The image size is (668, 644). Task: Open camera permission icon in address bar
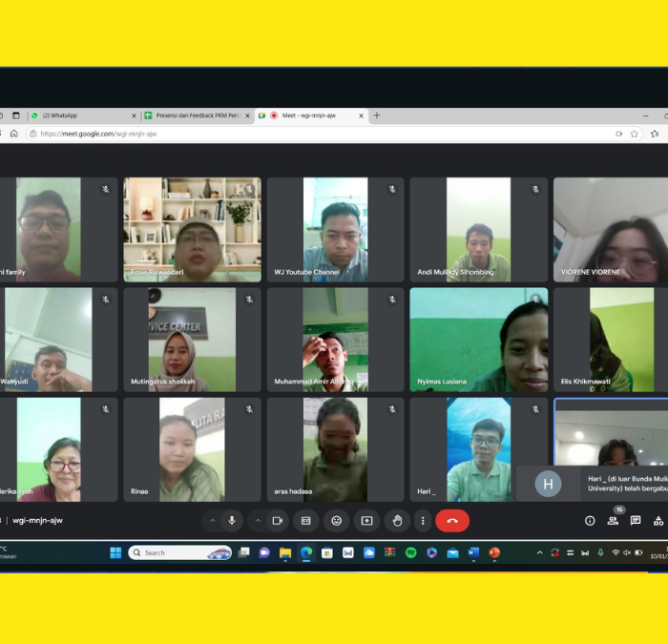[619, 134]
